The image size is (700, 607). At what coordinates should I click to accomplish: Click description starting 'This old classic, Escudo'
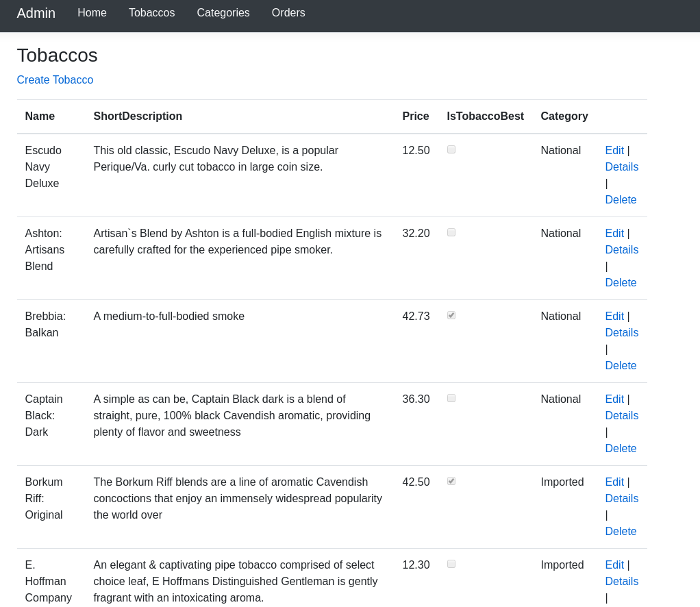[x=216, y=158]
